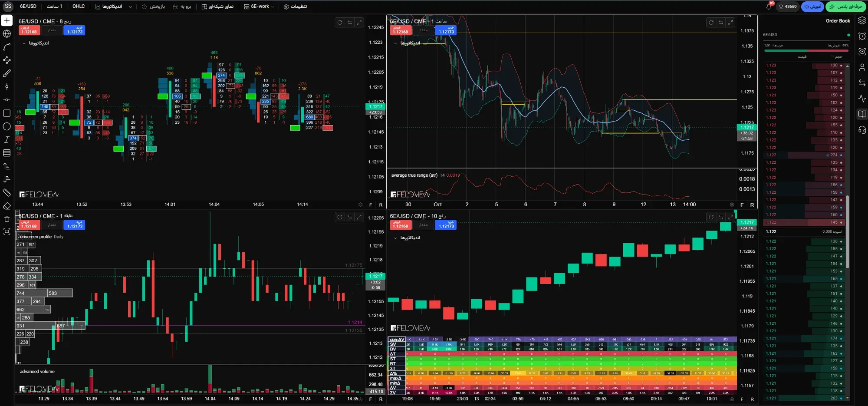Open dropdown arrow next to top اندیکاتورها

pyautogui.click(x=130, y=7)
